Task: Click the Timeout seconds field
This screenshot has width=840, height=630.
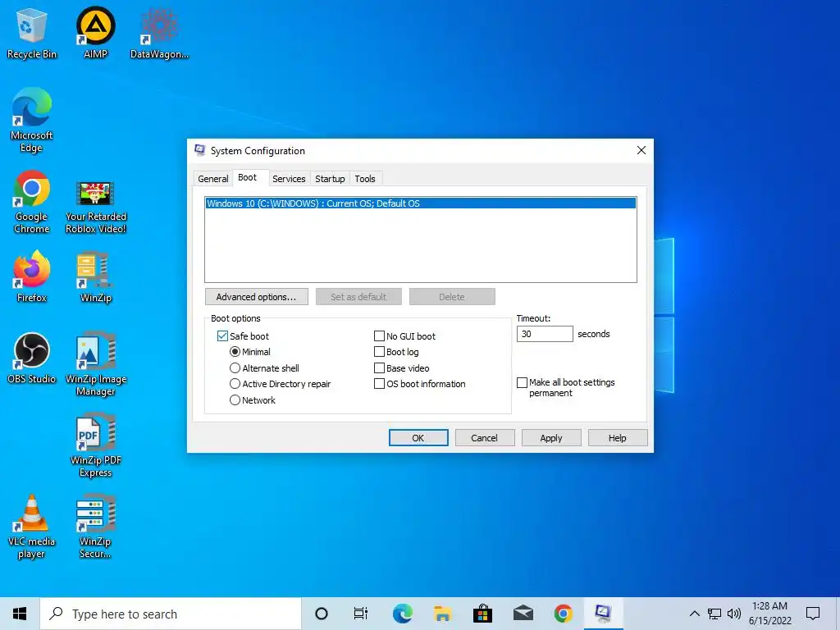Action: click(x=545, y=334)
